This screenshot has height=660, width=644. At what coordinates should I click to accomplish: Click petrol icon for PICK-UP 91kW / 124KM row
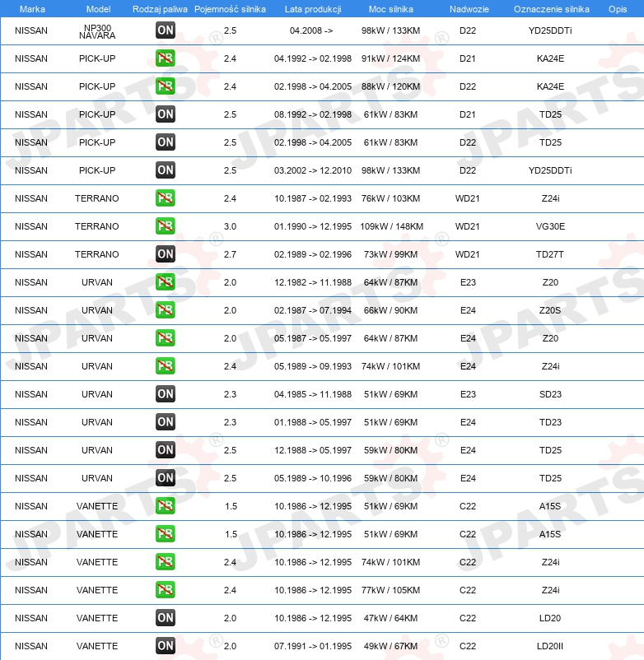pyautogui.click(x=165, y=58)
